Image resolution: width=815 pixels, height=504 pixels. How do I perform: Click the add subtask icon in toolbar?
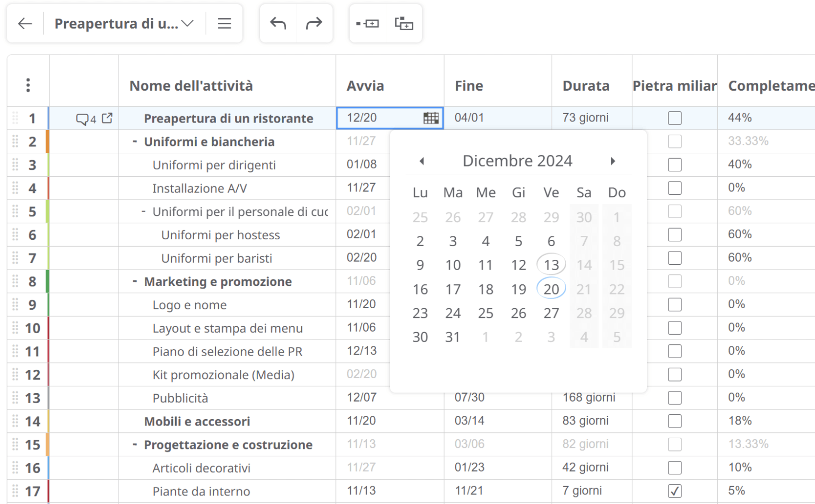[x=404, y=23]
